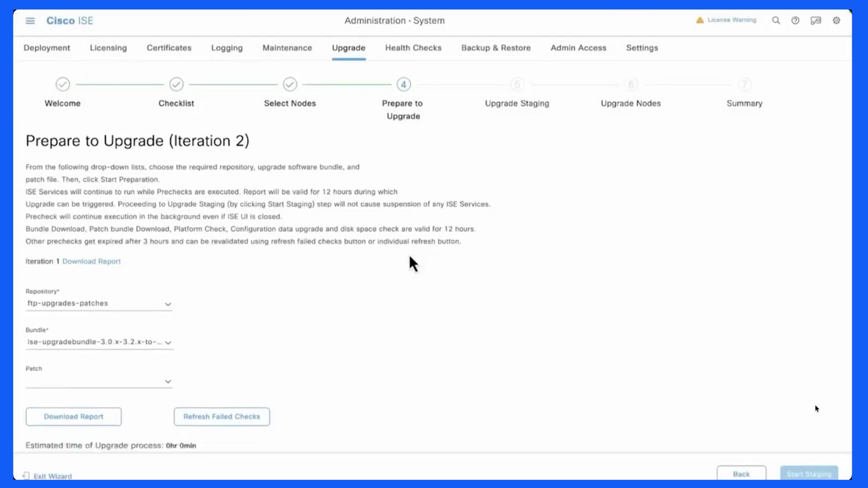Click the interactive help screen icon
The width and height of the screenshot is (868, 488).
816,20
